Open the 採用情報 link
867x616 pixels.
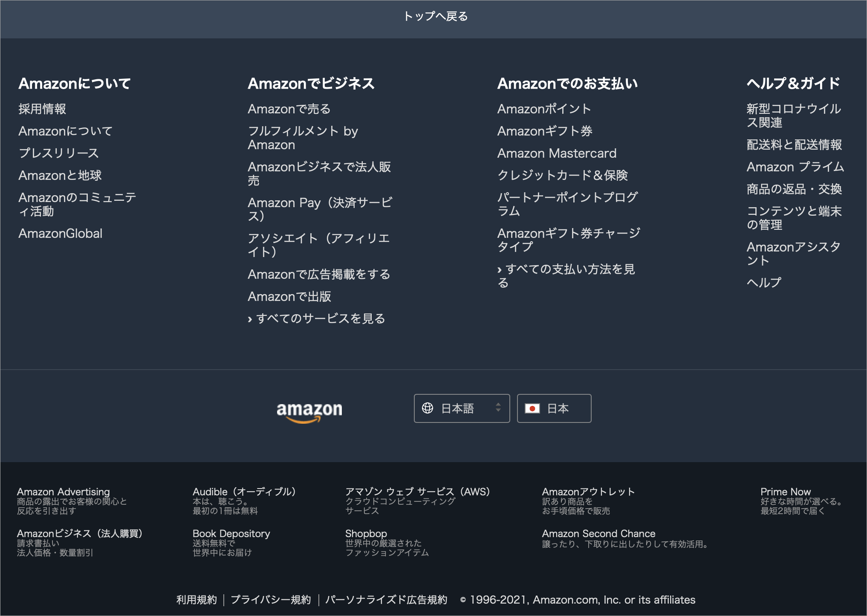42,109
